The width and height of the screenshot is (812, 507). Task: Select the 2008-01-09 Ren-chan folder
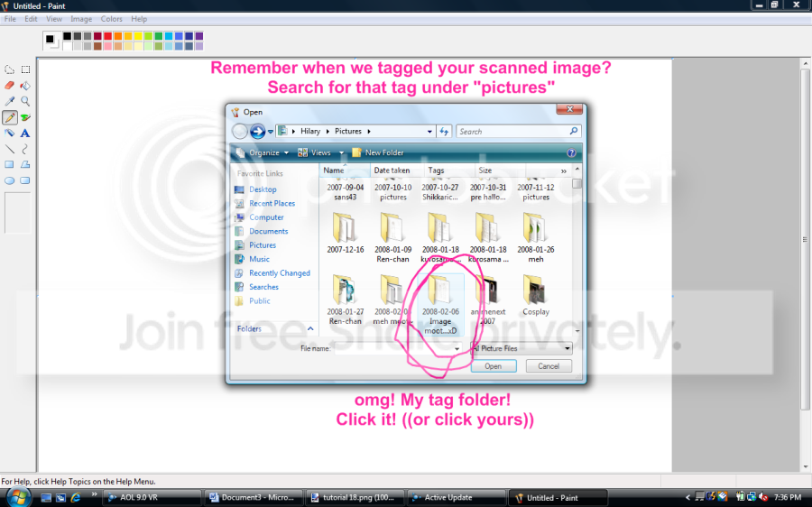point(392,237)
